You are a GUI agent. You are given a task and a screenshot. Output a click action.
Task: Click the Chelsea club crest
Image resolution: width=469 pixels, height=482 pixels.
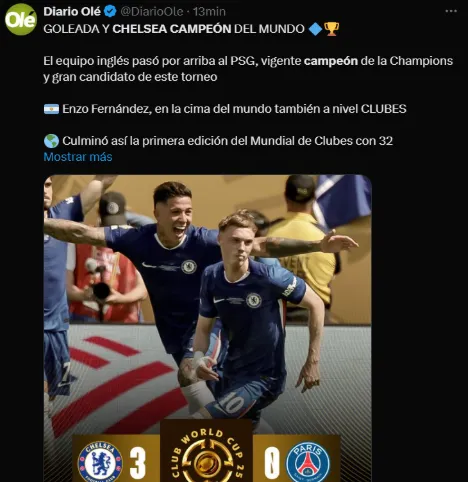coord(100,462)
